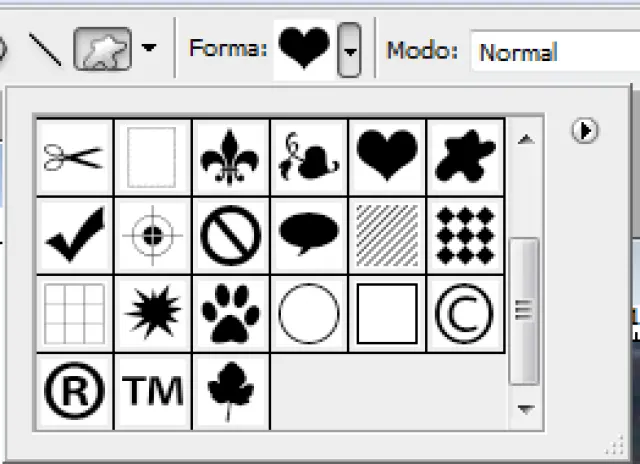This screenshot has width=640, height=464.
Task: Pick the speech bubble shape
Action: pyautogui.click(x=309, y=236)
